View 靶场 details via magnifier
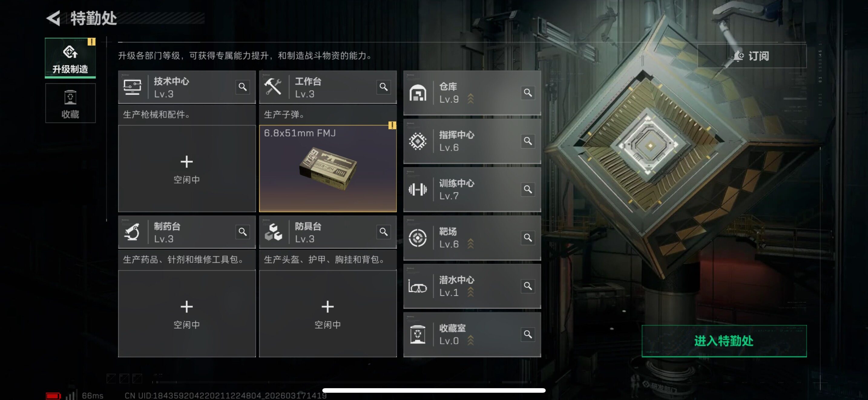Image resolution: width=868 pixels, height=400 pixels. tap(528, 238)
